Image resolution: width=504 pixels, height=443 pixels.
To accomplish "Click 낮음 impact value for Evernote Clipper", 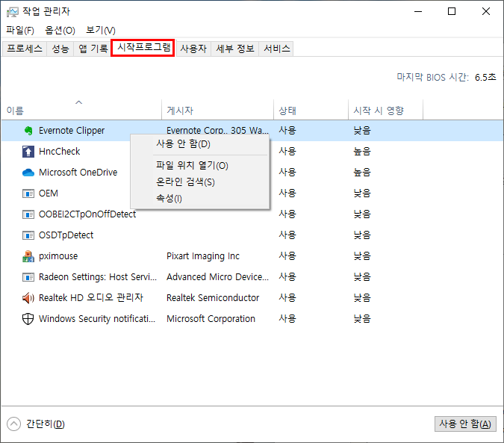I will coord(362,131).
